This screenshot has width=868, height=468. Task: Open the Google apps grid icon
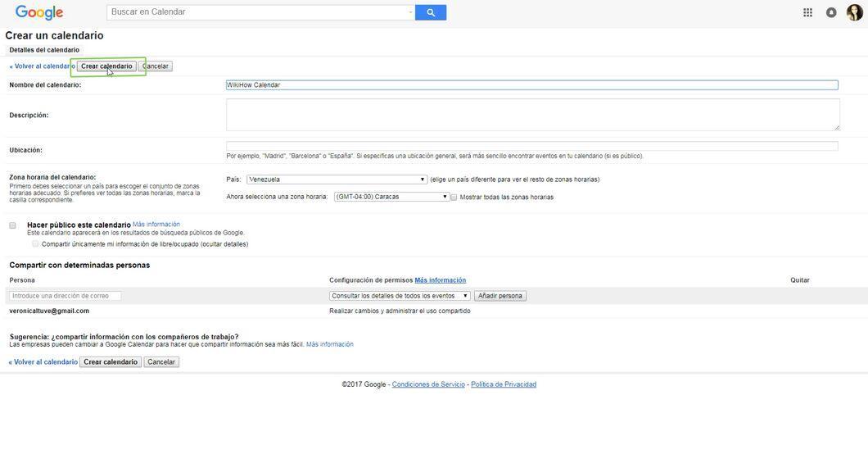[x=807, y=12]
